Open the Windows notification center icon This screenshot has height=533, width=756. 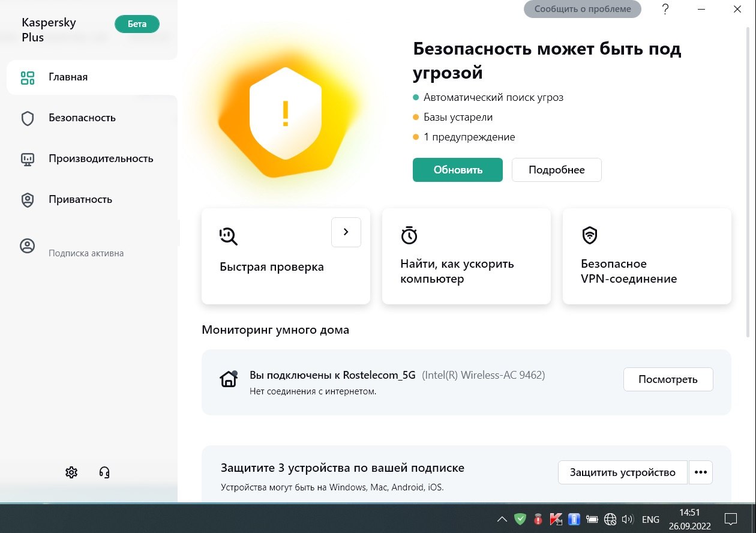731,519
